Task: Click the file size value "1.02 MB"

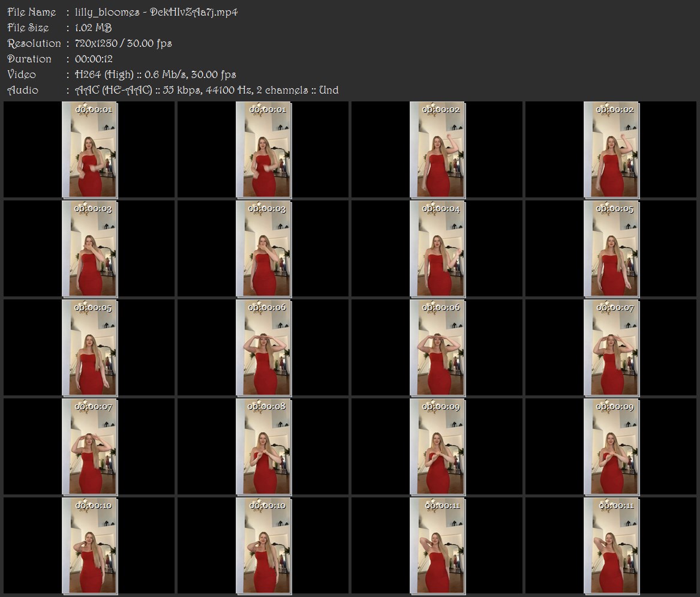Action: tap(94, 28)
